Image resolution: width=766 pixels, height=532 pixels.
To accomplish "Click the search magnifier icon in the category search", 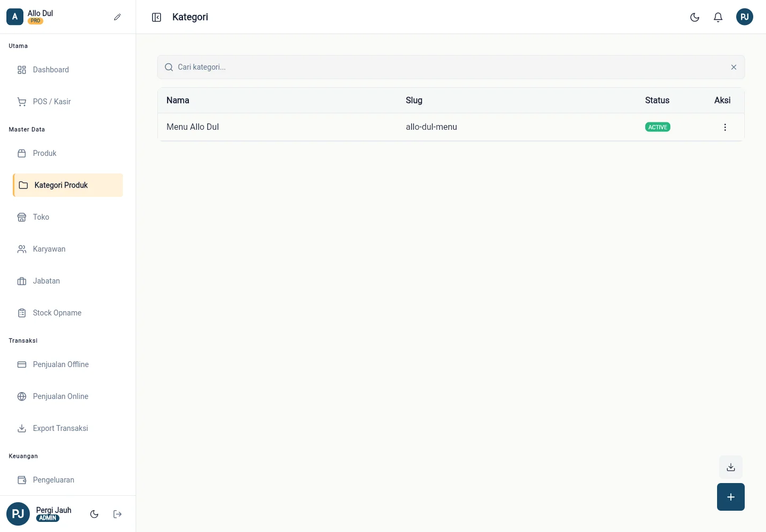I will click(169, 67).
